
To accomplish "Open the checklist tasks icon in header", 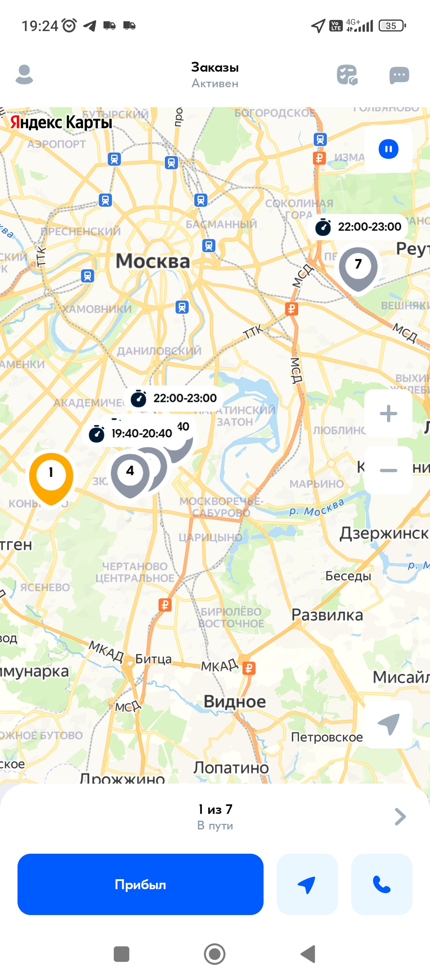I will click(x=347, y=75).
